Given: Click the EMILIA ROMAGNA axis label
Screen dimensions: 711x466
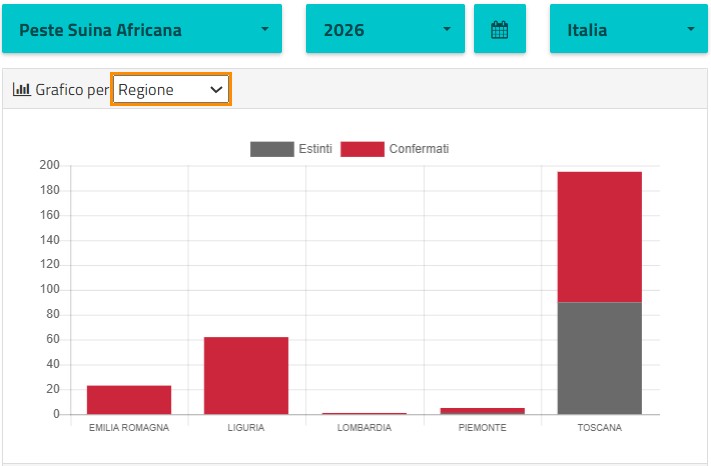Looking at the screenshot, I should point(129,428).
